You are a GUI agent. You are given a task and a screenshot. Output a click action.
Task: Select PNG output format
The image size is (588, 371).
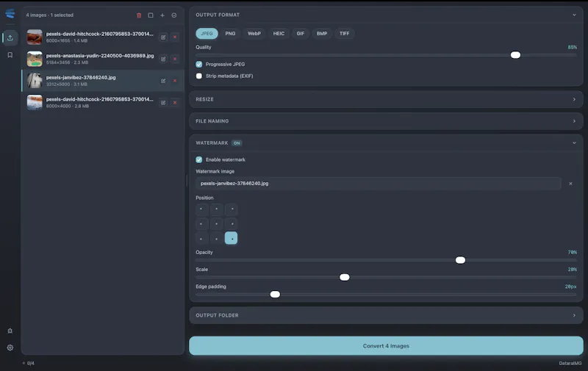coord(230,33)
